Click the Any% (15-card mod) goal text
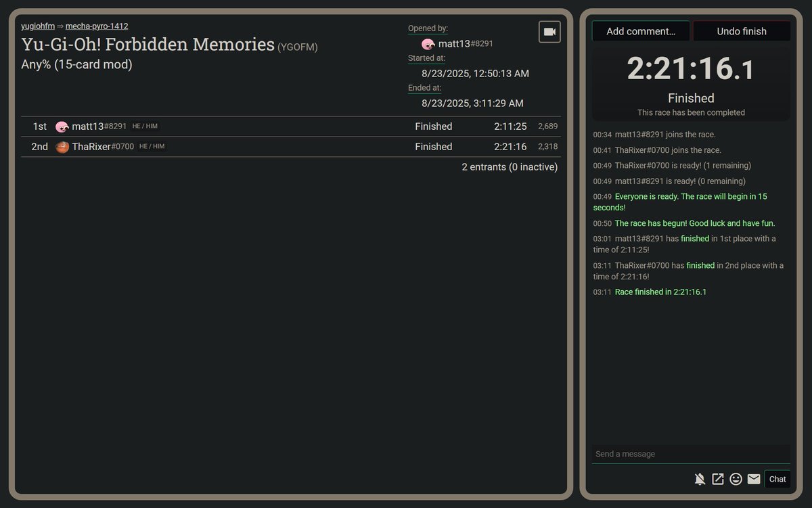The image size is (812, 508). coord(77,65)
